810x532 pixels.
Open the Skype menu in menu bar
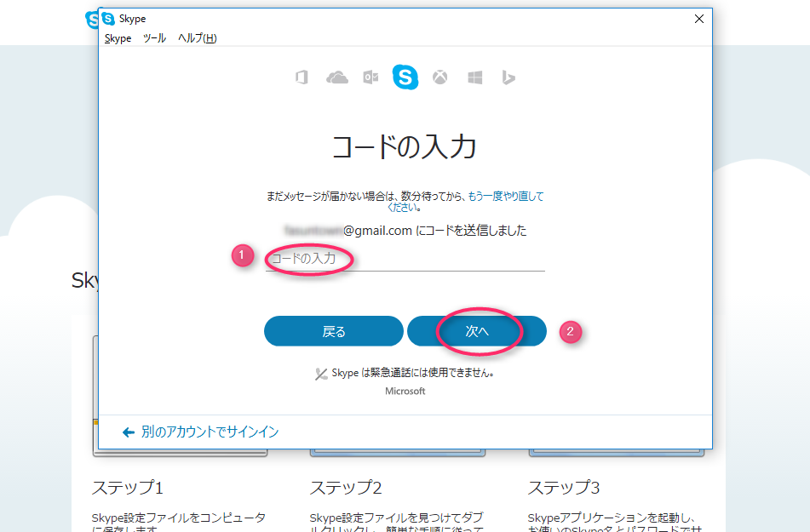(x=118, y=38)
